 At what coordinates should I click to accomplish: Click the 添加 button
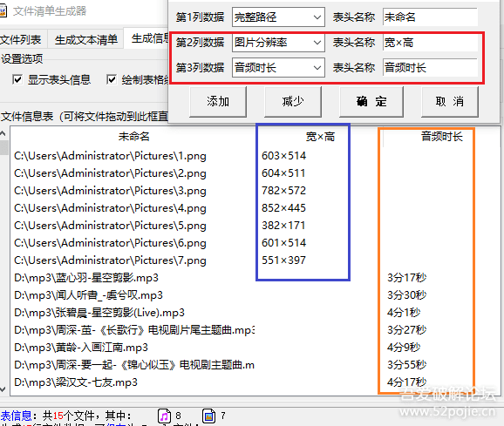click(218, 101)
